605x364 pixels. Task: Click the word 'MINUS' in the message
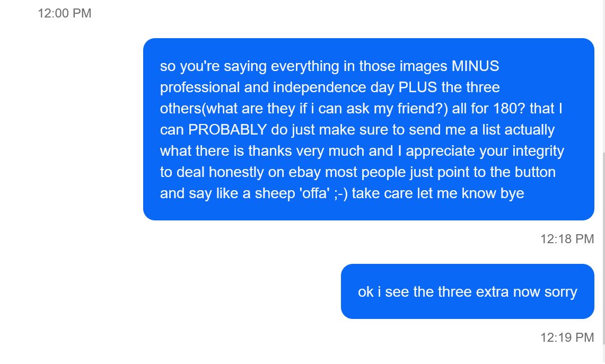(475, 66)
